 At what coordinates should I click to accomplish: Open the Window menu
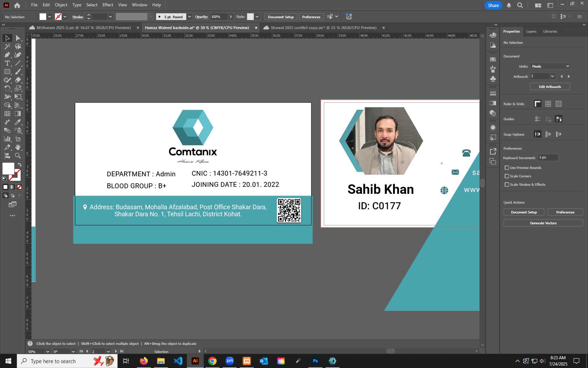pyautogui.click(x=139, y=5)
